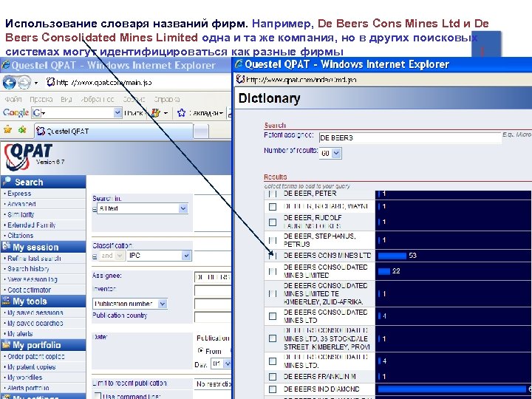This screenshot has height=399, width=532.
Task: Open a new blank browser tab
Action: click(201, 132)
